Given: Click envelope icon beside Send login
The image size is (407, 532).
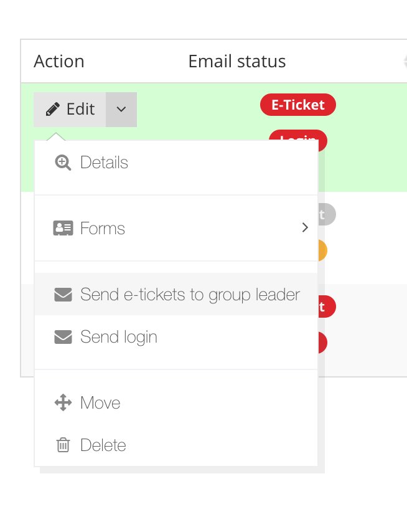Looking at the screenshot, I should (x=63, y=337).
